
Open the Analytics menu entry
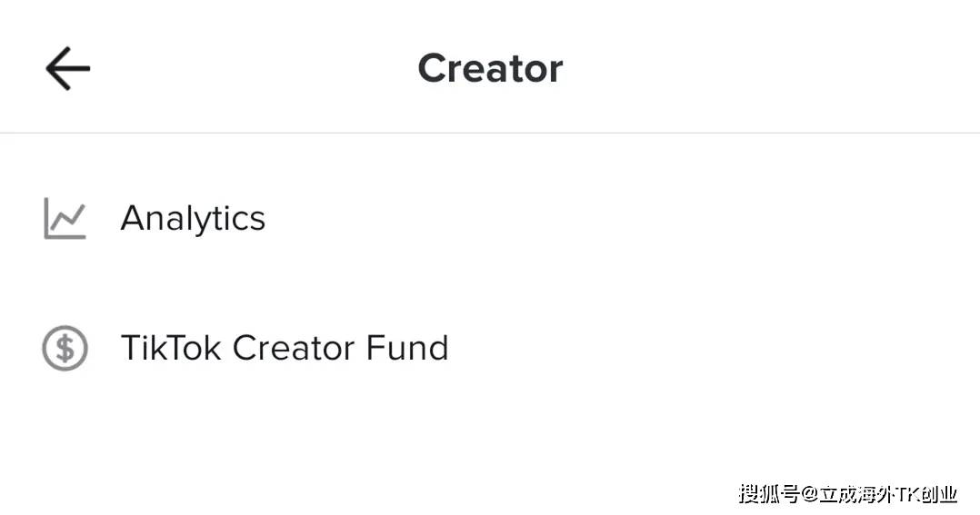pos(490,219)
